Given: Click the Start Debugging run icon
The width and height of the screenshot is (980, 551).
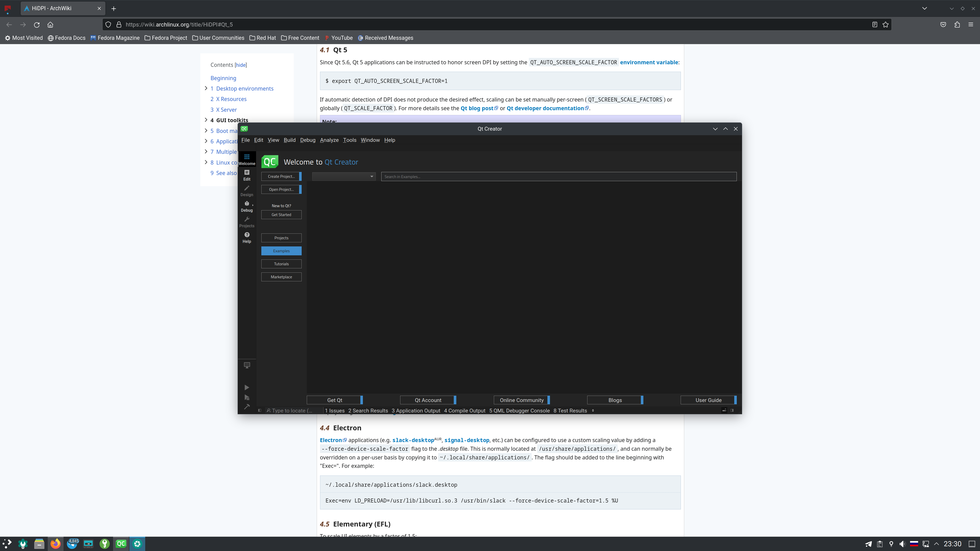Looking at the screenshot, I should coord(247,397).
